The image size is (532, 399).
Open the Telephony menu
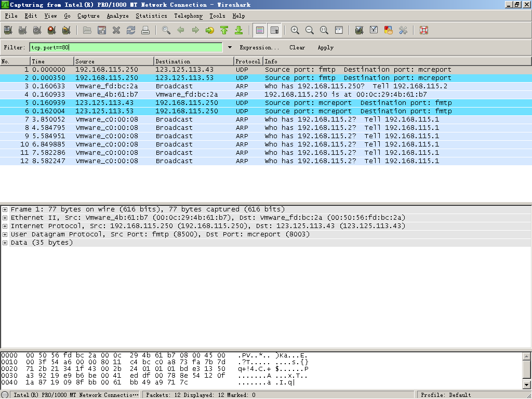click(188, 16)
